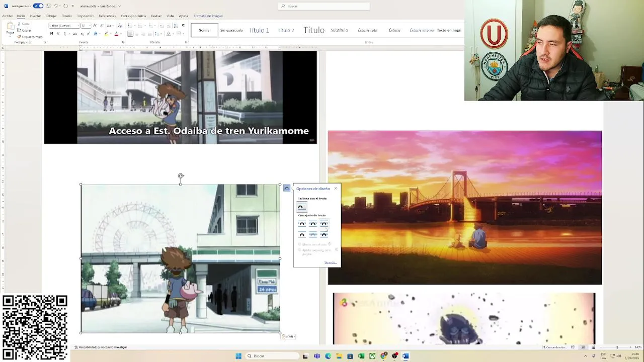The width and height of the screenshot is (644, 362).
Task: Click Copiar formato button
Action: (30, 37)
